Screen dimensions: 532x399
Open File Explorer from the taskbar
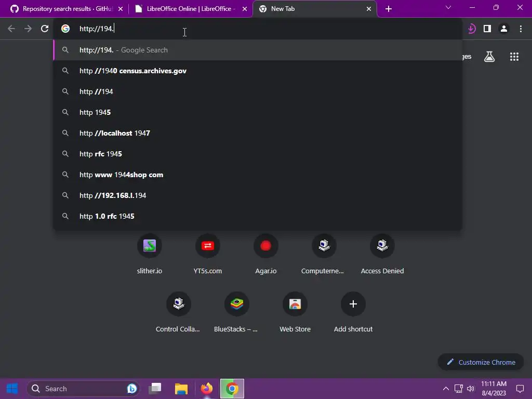coord(181,389)
